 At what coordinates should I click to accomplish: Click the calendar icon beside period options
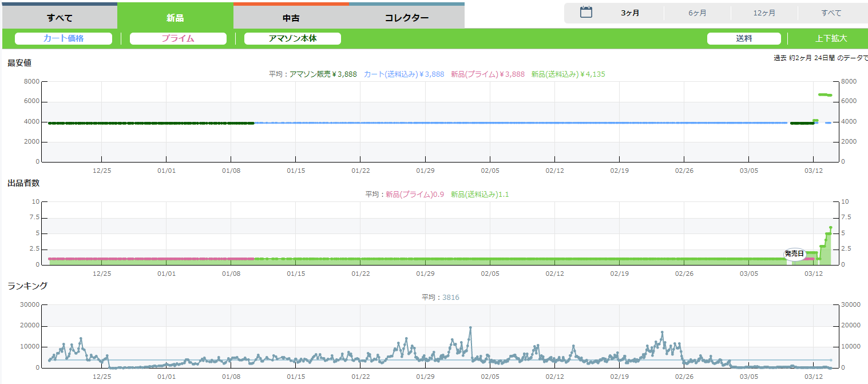(586, 13)
